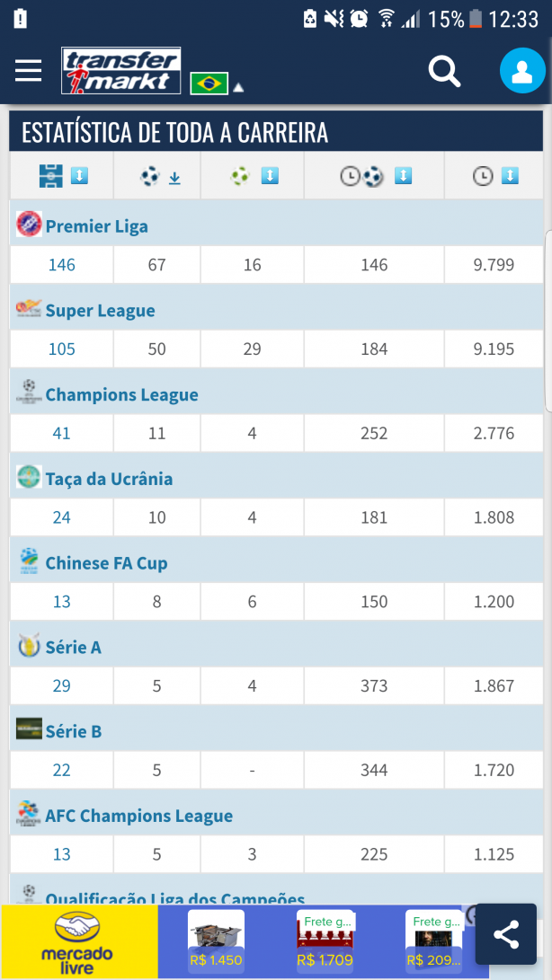
Task: Open the search magnifier icon
Action: point(444,71)
